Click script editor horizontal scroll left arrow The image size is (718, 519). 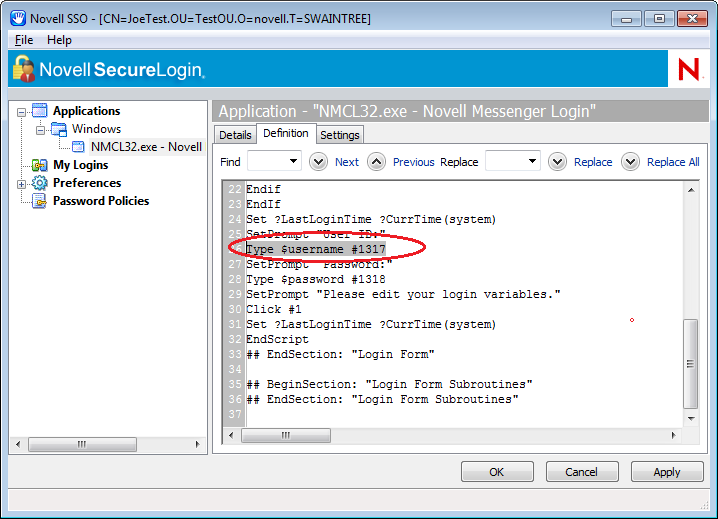tap(231, 435)
